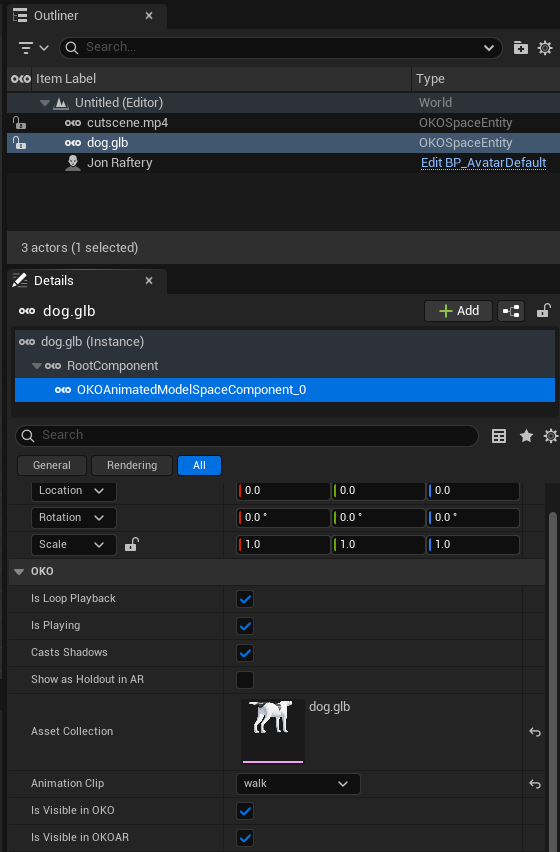Switch to the Rendering filter tab
This screenshot has width=560, height=852.
[x=132, y=465]
